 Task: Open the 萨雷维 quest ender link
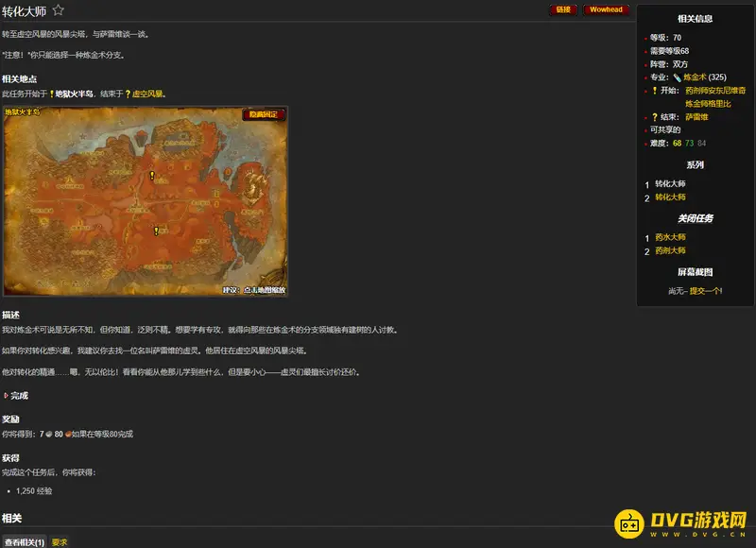coord(696,117)
